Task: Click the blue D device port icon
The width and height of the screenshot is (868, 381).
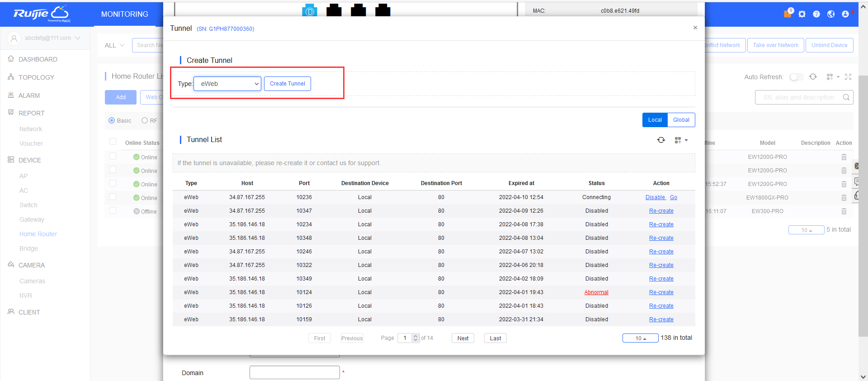Action: [310, 10]
